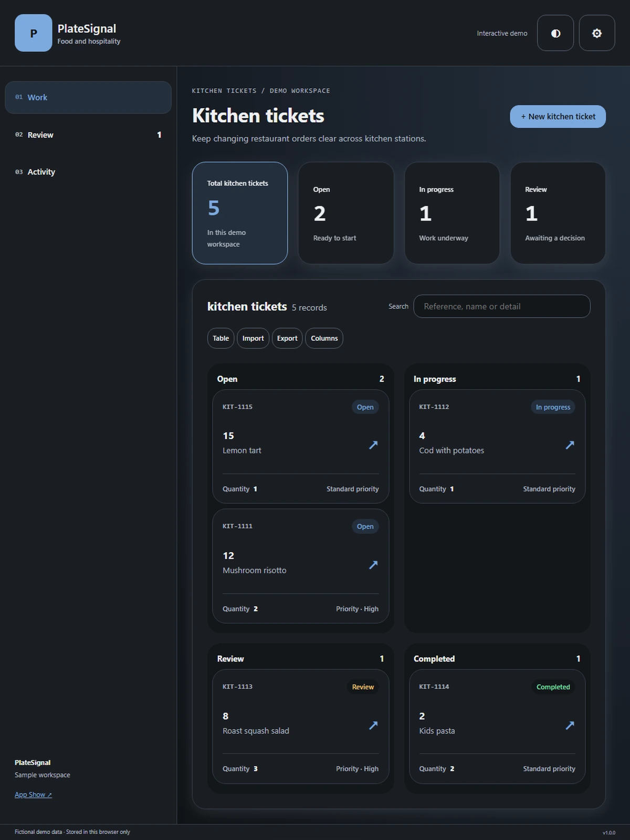Click the 5 records count text

point(309,308)
